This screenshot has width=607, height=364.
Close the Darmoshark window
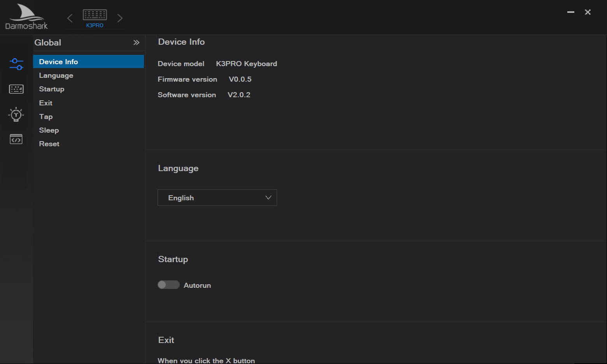click(588, 12)
